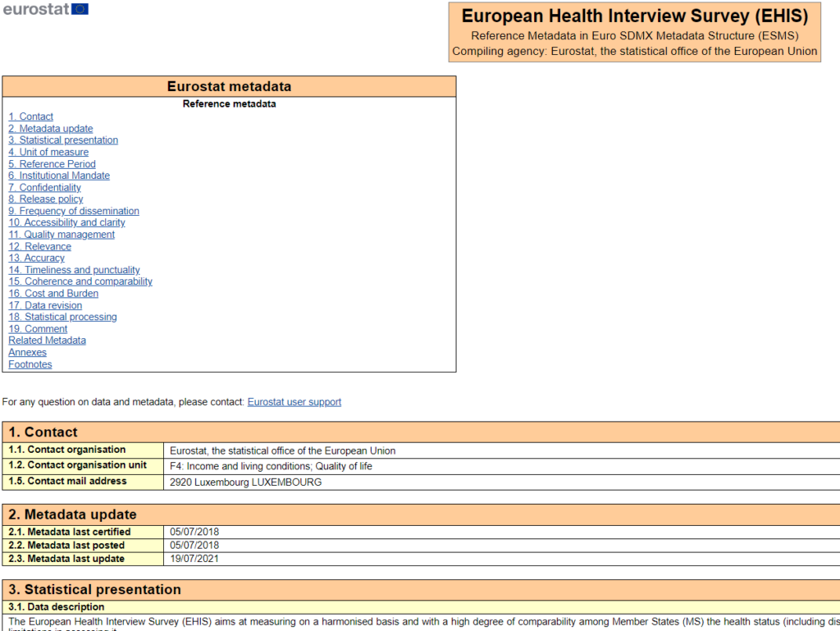Jump to '7. Confidentiality' link
This screenshot has height=631, width=840.
pyautogui.click(x=45, y=187)
